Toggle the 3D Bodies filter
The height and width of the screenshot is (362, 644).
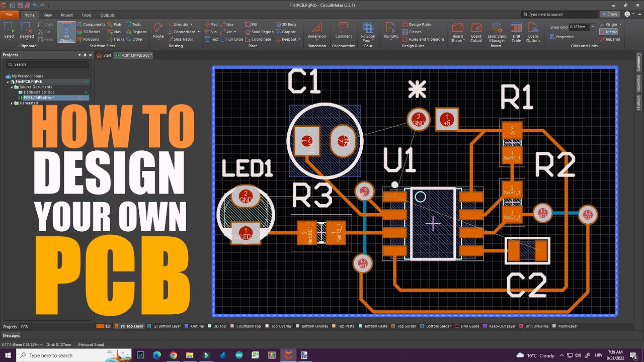89,32
